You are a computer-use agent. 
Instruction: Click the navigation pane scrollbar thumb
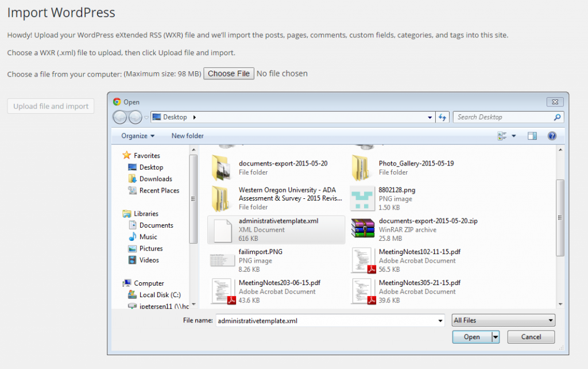[x=194, y=199]
